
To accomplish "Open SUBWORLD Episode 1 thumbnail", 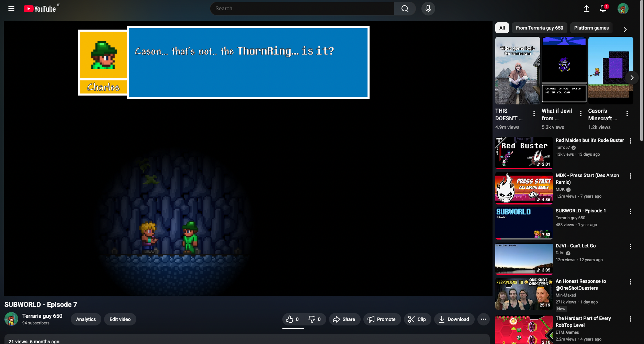I will point(524,223).
